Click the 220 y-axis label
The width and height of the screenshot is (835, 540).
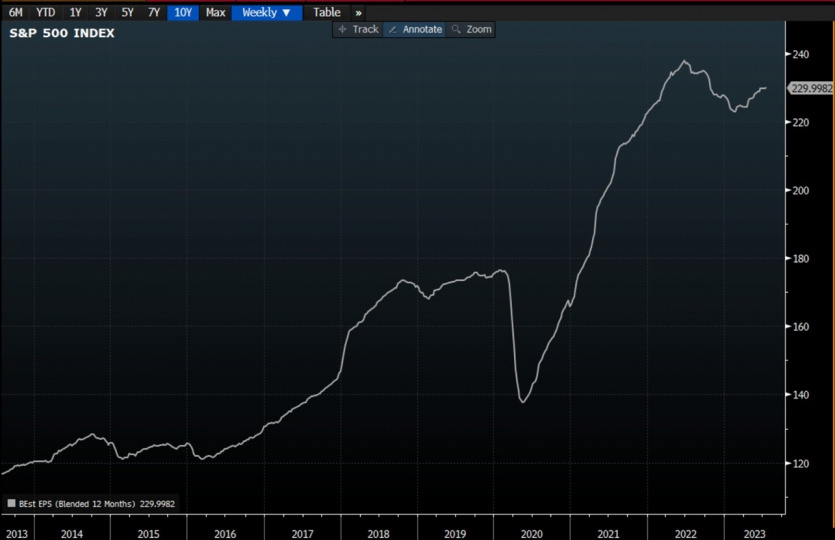tap(800, 122)
